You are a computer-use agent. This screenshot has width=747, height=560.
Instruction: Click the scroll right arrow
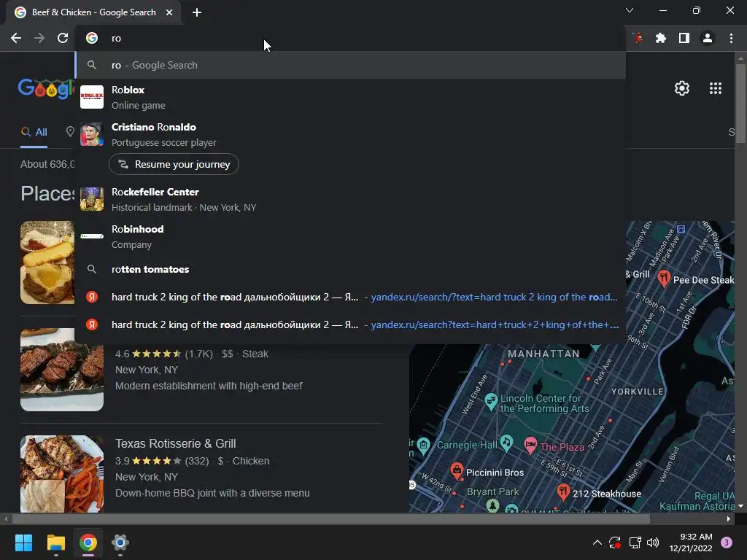729,518
